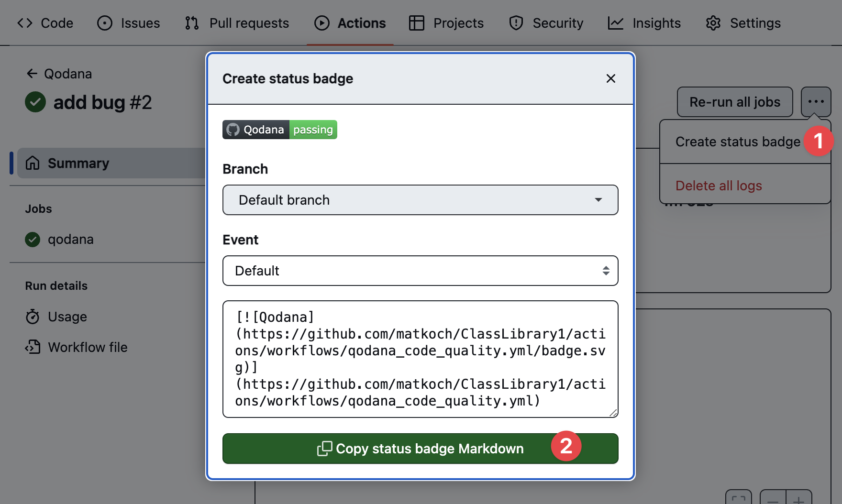Open the Insights tab
842x504 pixels.
644,23
